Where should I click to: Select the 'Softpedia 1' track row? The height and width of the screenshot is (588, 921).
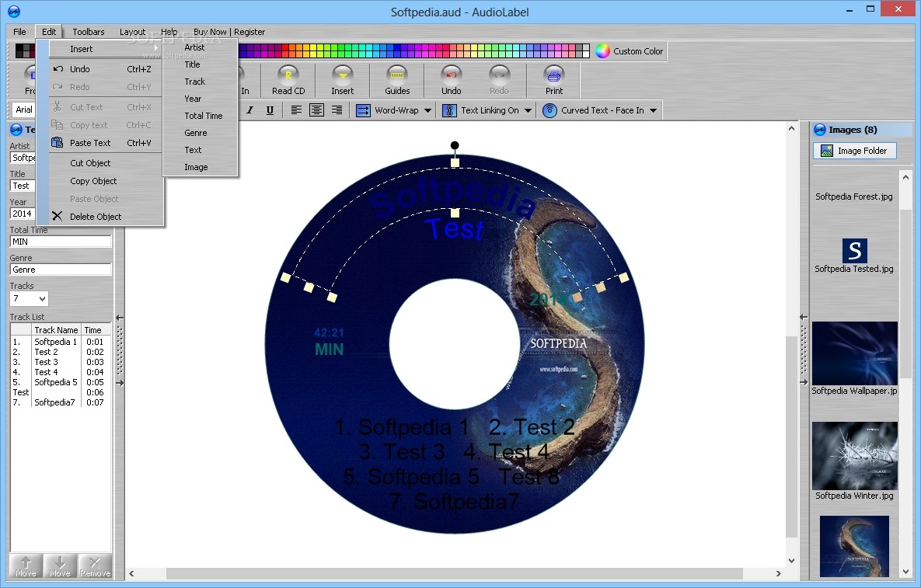click(61, 342)
